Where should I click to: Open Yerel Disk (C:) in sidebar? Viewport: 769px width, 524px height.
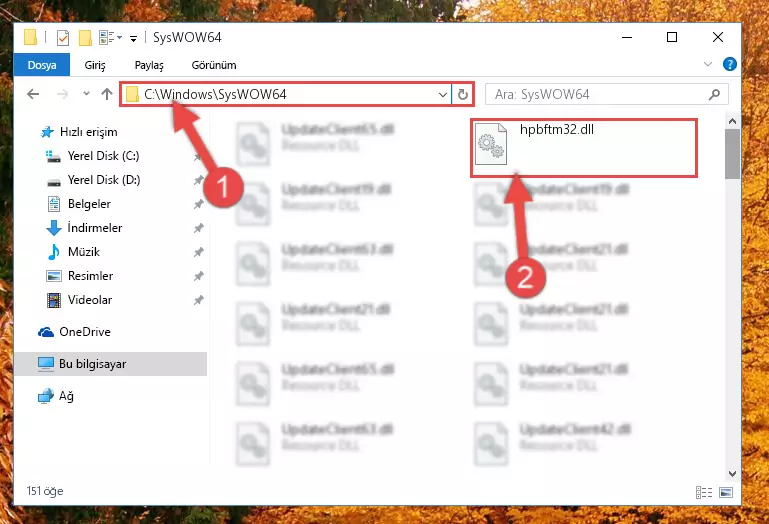coord(92,156)
